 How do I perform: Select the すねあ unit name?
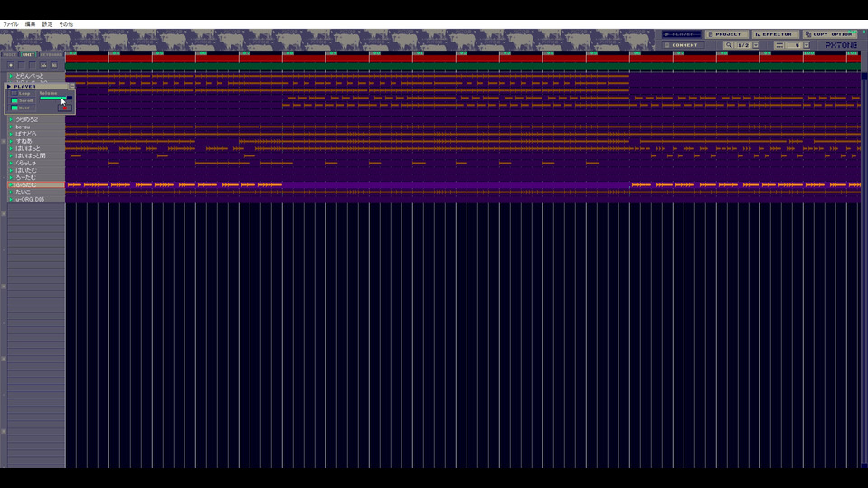pyautogui.click(x=24, y=141)
